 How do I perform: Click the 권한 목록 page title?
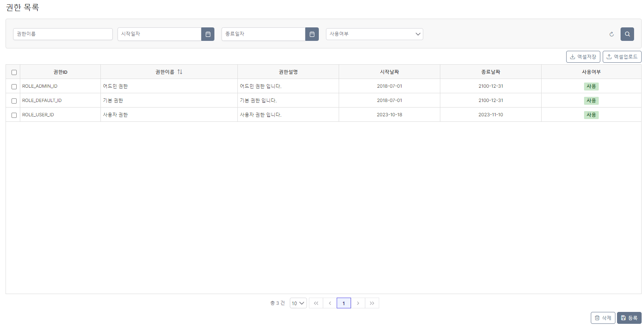point(23,8)
